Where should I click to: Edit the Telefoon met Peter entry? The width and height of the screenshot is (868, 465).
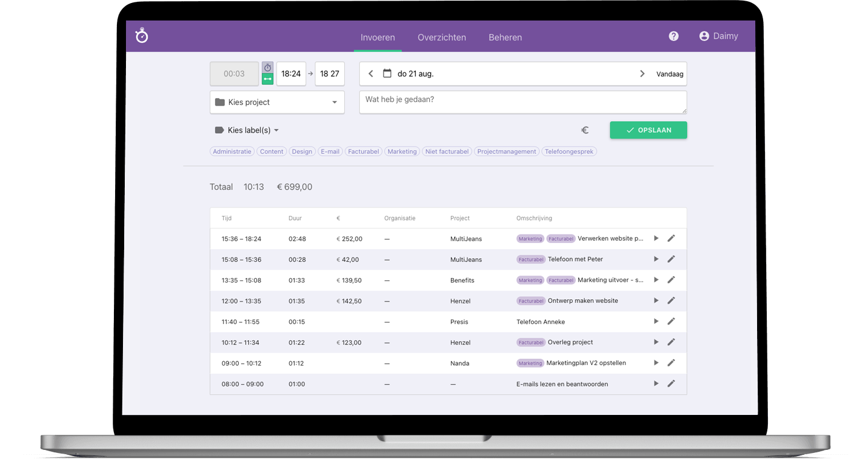point(671,259)
